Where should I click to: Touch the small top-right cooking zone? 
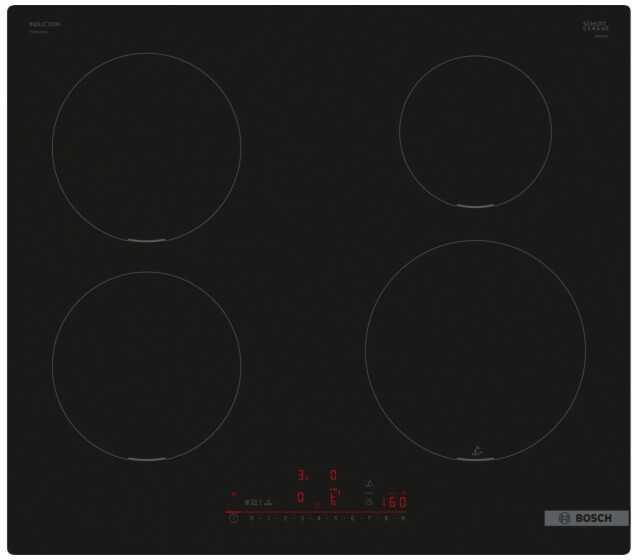(x=474, y=130)
